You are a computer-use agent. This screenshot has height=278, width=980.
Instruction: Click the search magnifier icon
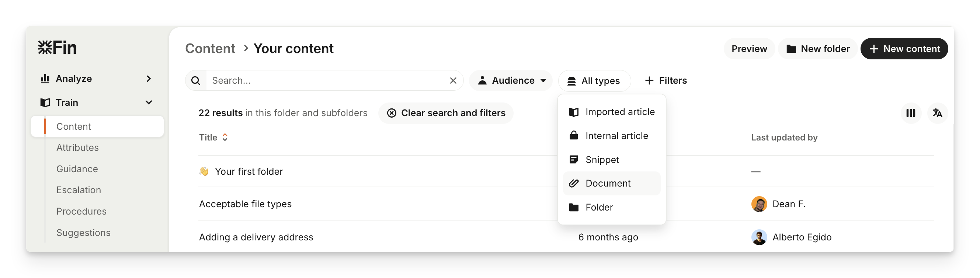point(195,81)
